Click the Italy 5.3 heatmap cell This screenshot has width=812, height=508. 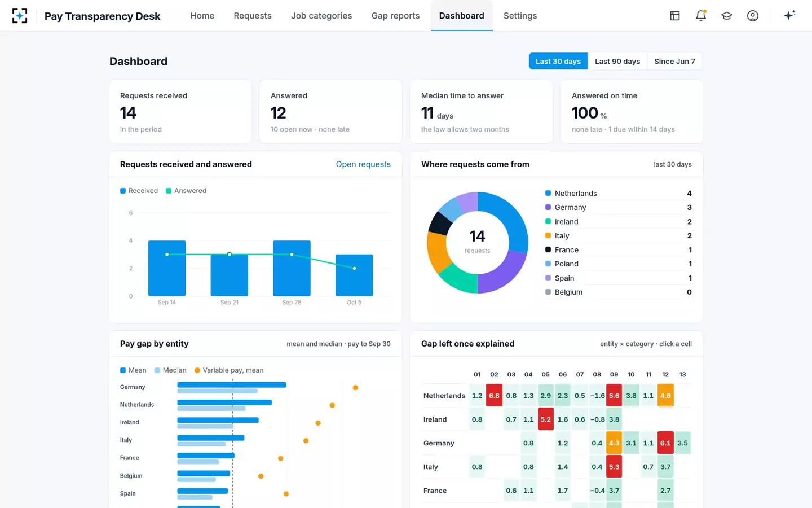coord(614,467)
